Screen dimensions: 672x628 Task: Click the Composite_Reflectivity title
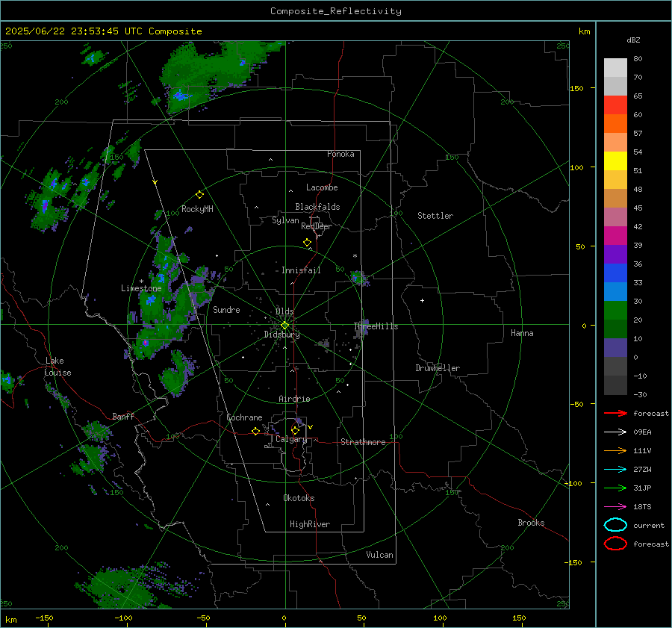336,11
